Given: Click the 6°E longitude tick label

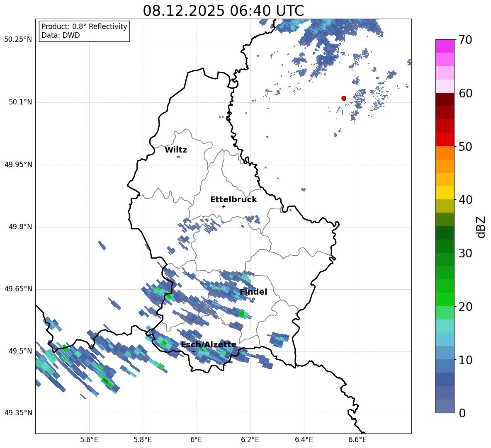Looking at the screenshot, I should tap(197, 440).
